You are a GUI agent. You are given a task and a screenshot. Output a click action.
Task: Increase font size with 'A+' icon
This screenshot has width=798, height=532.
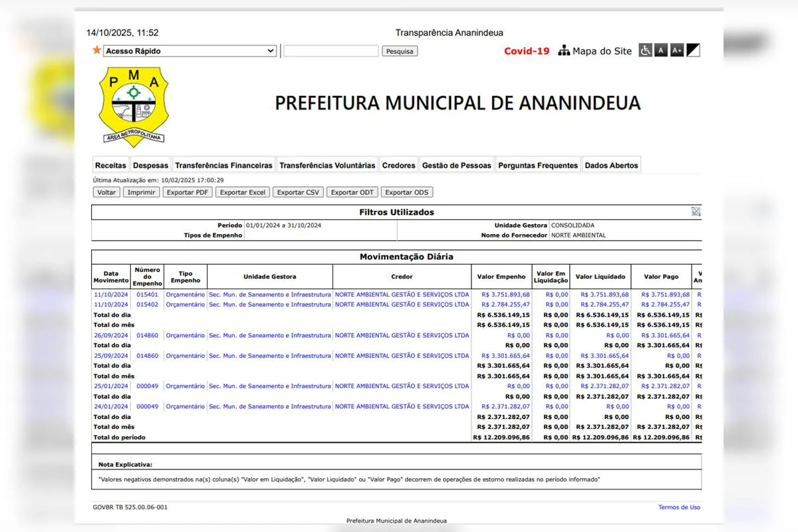[677, 51]
